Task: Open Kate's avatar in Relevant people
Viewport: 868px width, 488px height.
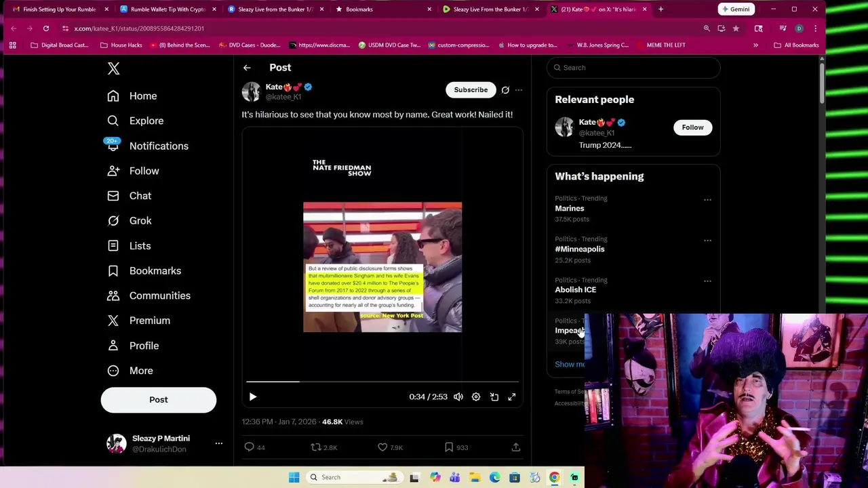Action: tap(564, 127)
